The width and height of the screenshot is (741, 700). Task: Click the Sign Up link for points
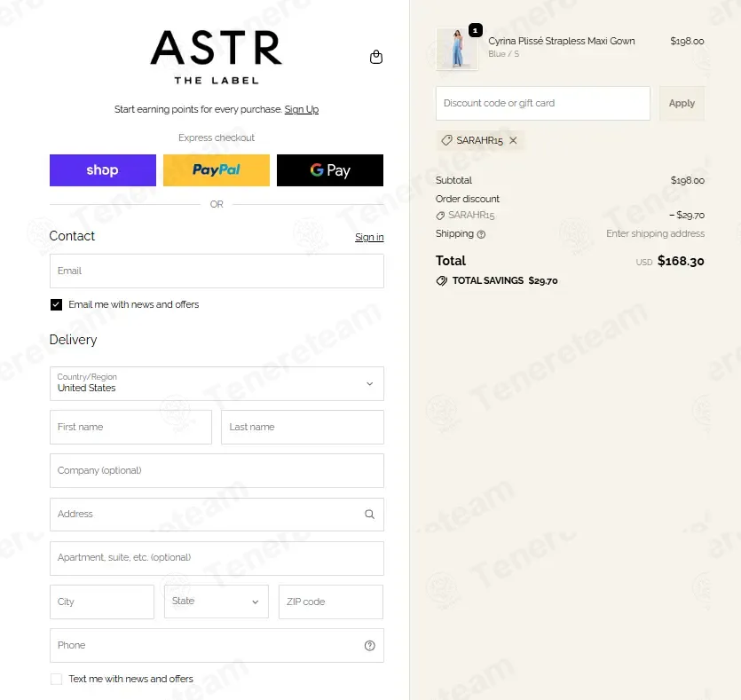pyautogui.click(x=302, y=110)
